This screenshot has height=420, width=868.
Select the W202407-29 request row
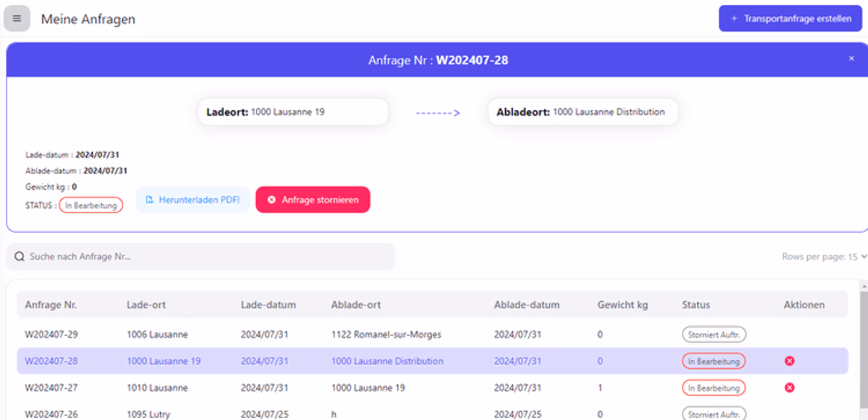click(x=51, y=334)
